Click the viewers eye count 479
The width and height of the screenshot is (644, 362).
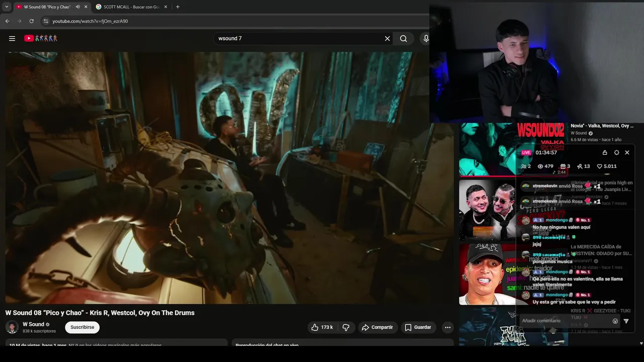[x=545, y=166]
